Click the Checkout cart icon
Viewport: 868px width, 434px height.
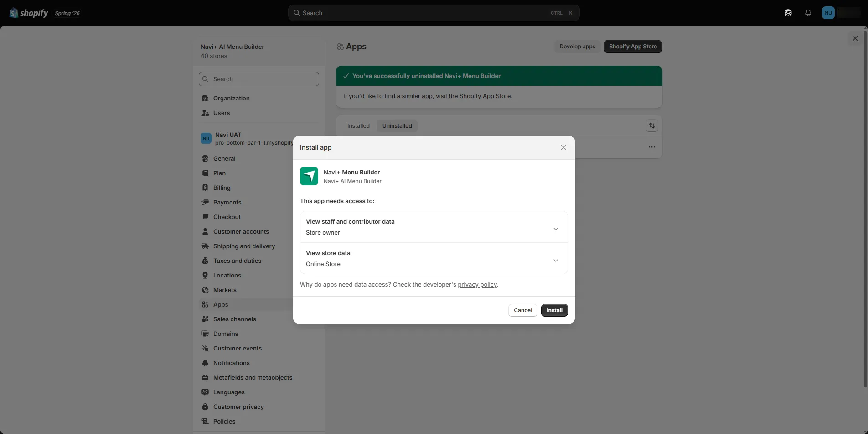click(x=205, y=217)
